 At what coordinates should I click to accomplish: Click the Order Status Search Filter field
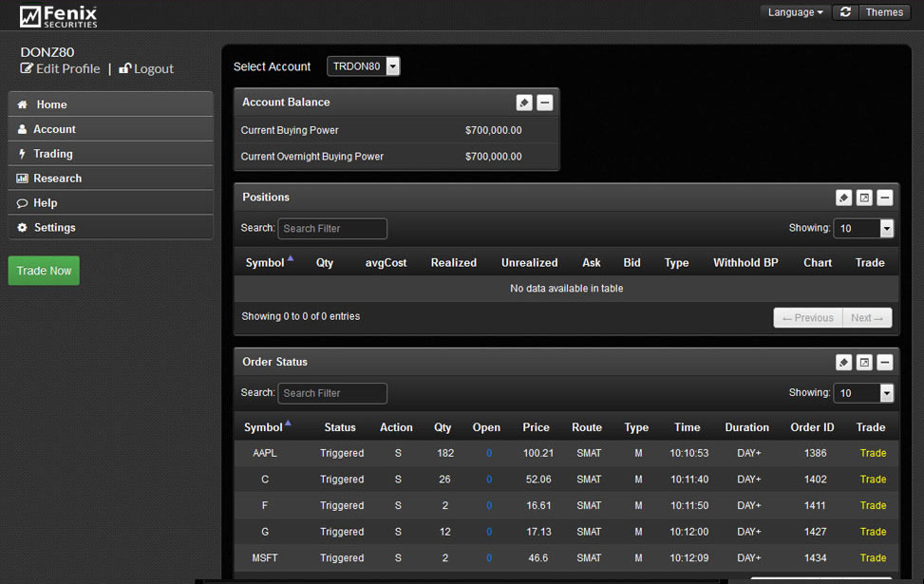tap(332, 393)
